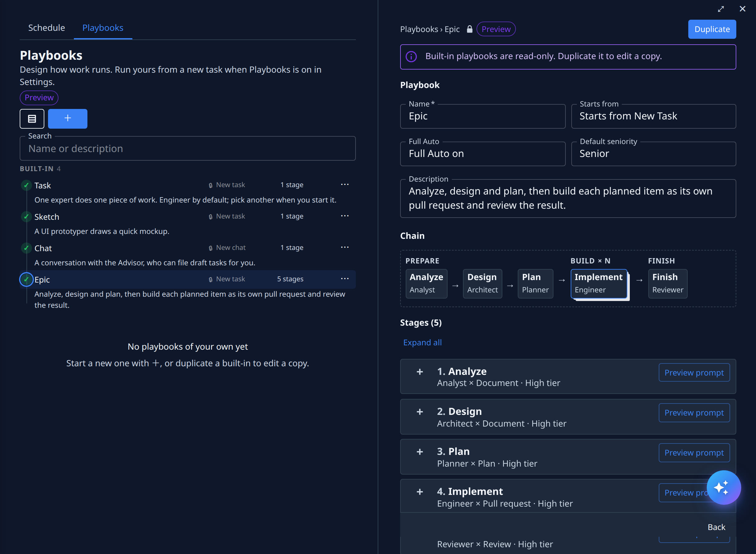Close the Epic detail panel
This screenshot has height=554, width=756.
point(742,9)
